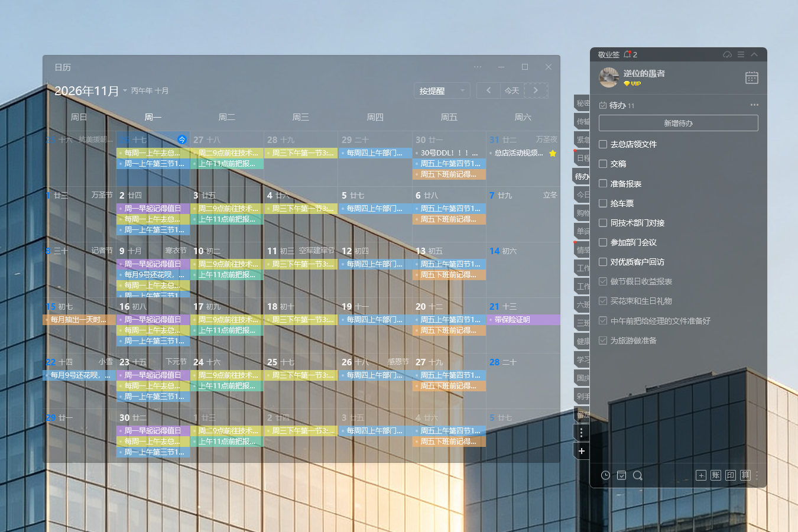Viewport: 798px width, 532px height.
Task: Click the cloud sync icon
Action: coord(727,54)
